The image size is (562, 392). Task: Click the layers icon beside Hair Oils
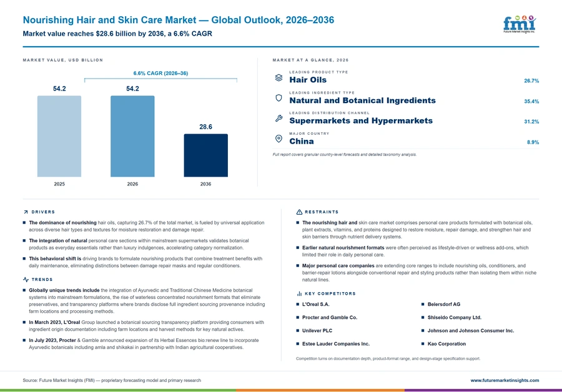point(279,78)
